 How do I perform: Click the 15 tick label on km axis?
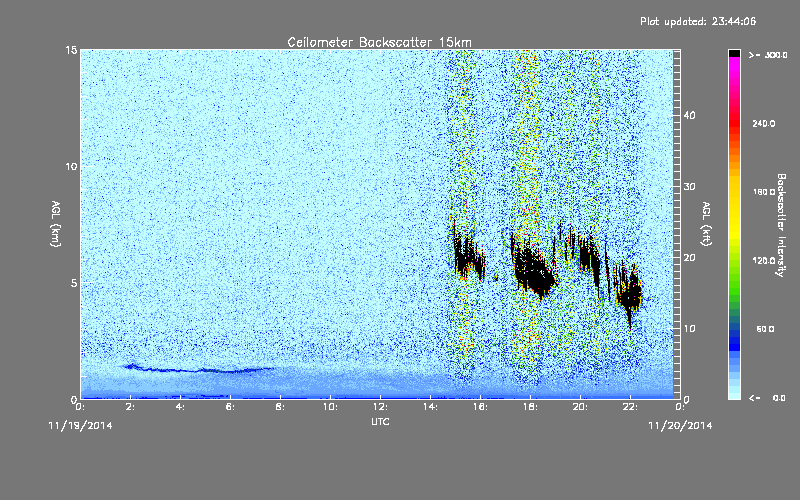71,50
